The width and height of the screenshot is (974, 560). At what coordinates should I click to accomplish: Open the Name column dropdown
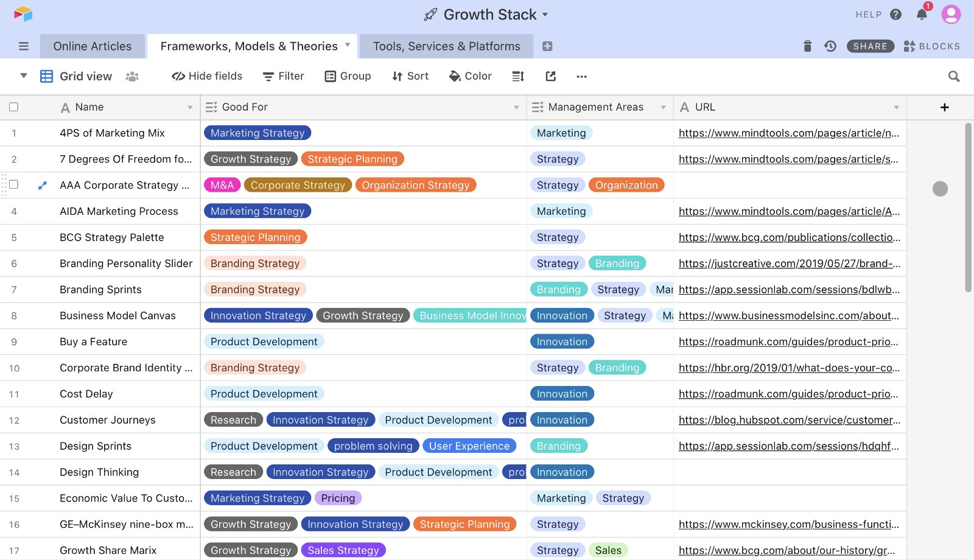190,108
